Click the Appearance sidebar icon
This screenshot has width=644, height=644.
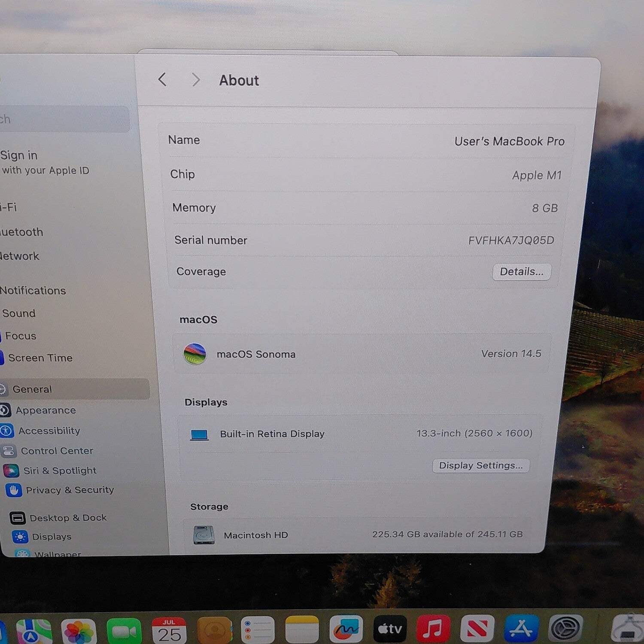[5, 410]
